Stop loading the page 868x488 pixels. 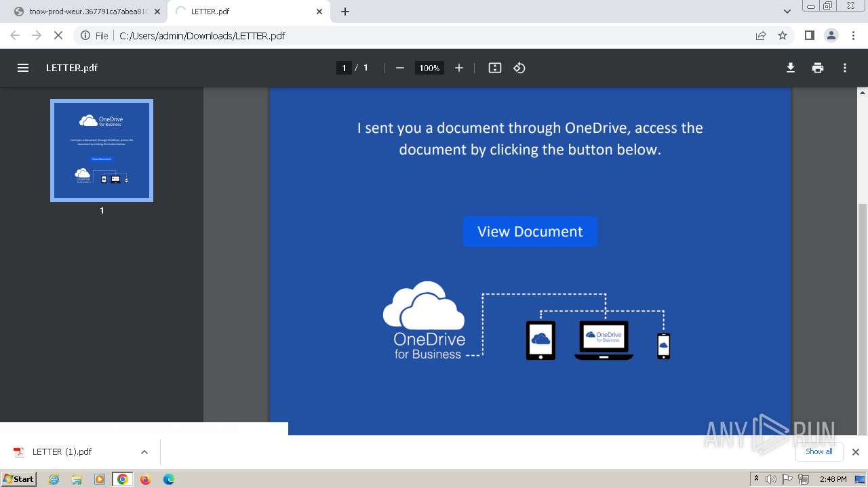pyautogui.click(x=58, y=35)
